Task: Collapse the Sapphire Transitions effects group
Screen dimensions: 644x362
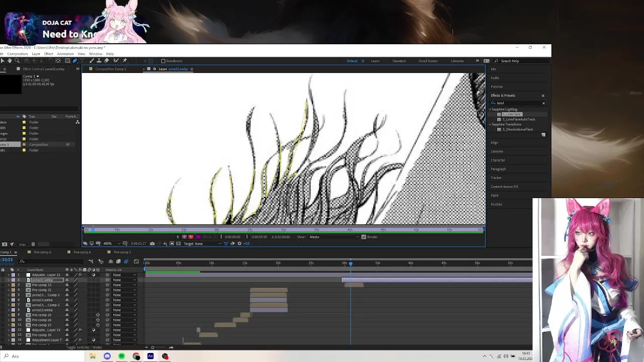Action: pyautogui.click(x=490, y=124)
